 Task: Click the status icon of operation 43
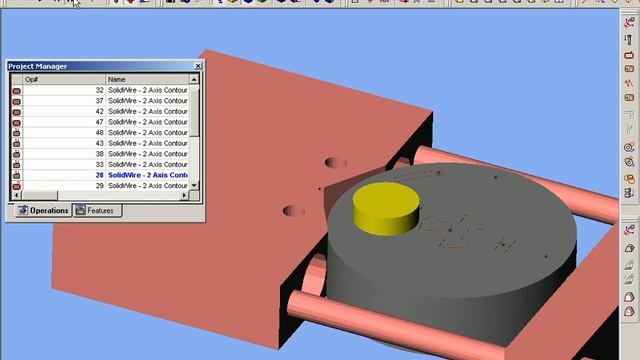point(16,143)
